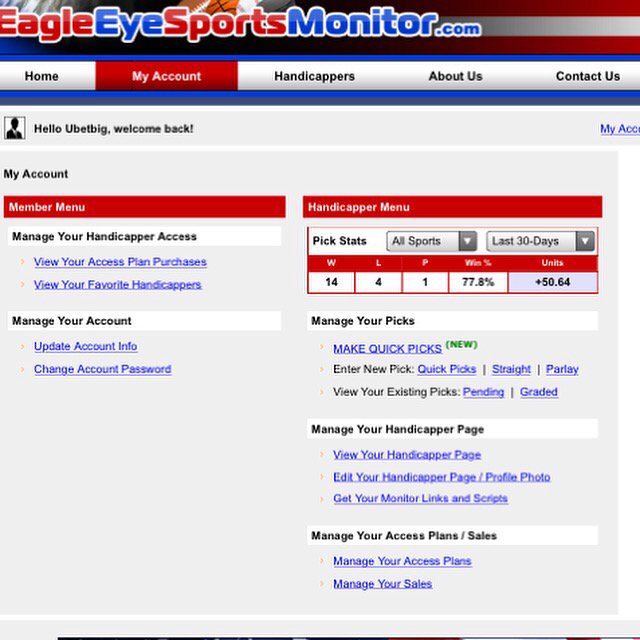View Graded existing picks
The width and height of the screenshot is (640, 640).
(538, 392)
